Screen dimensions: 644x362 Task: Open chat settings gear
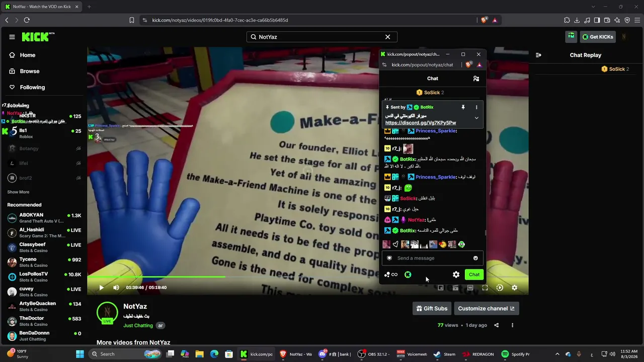(456, 275)
